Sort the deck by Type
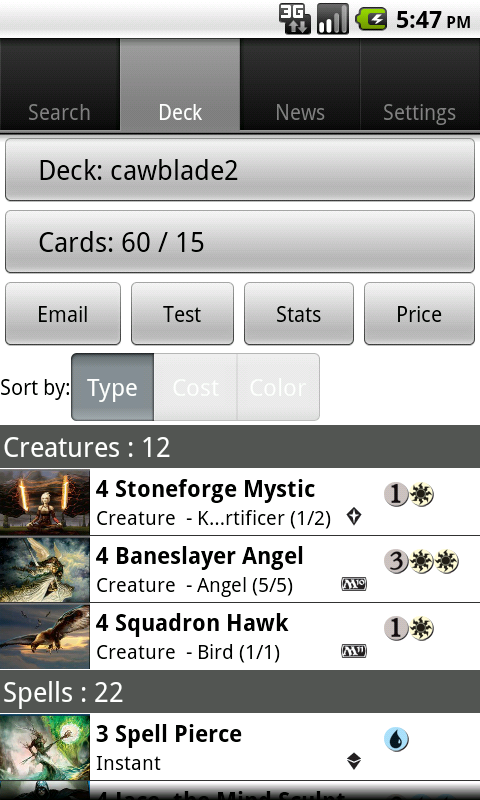This screenshot has height=800, width=480. coord(112,387)
